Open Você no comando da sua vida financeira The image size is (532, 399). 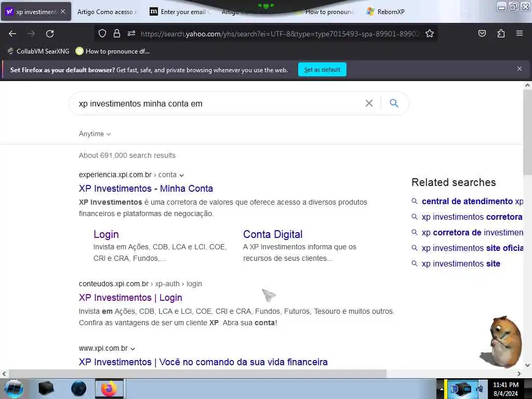[203, 362]
